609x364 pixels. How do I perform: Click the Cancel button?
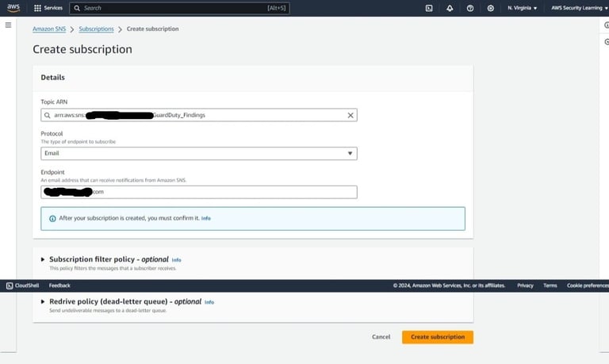coord(381,337)
